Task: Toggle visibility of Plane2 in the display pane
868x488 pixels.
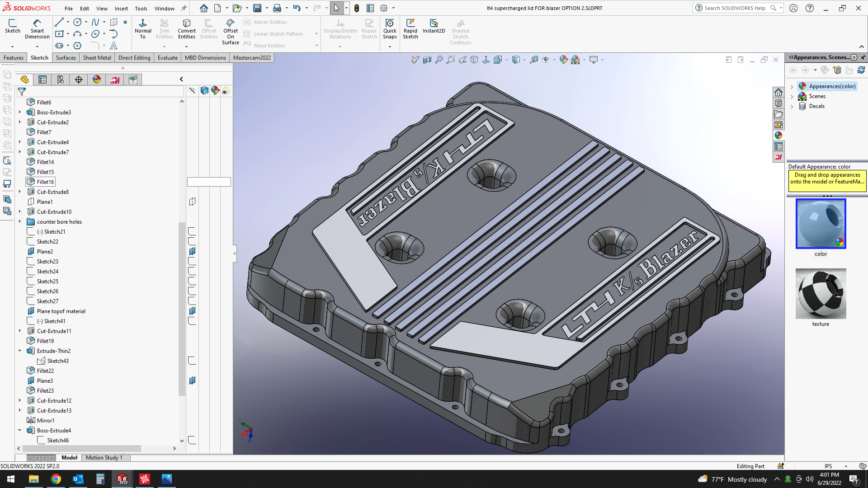Action: click(x=192, y=251)
